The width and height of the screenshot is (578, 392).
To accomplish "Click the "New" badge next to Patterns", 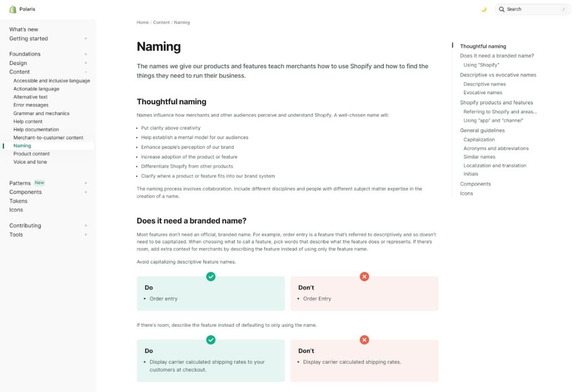I will click(39, 182).
